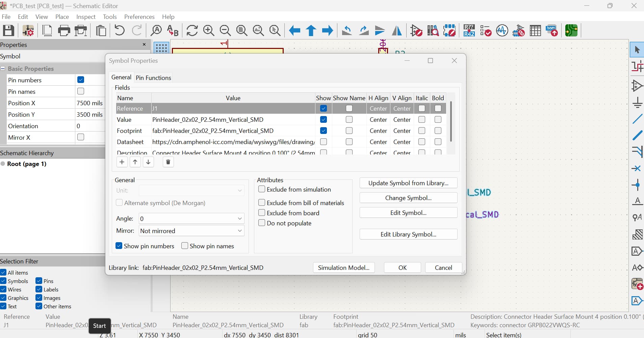
Task: Switch to the Pin Functions tab
Action: [x=153, y=78]
